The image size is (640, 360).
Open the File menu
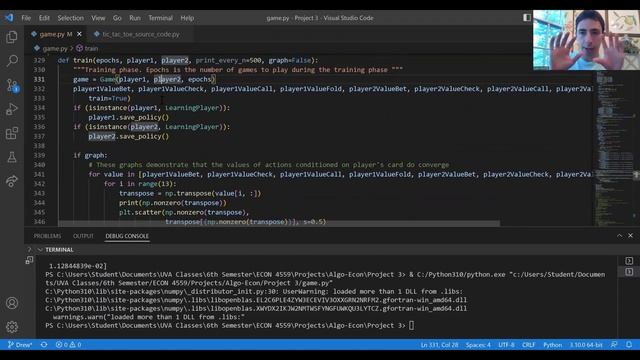click(x=26, y=18)
